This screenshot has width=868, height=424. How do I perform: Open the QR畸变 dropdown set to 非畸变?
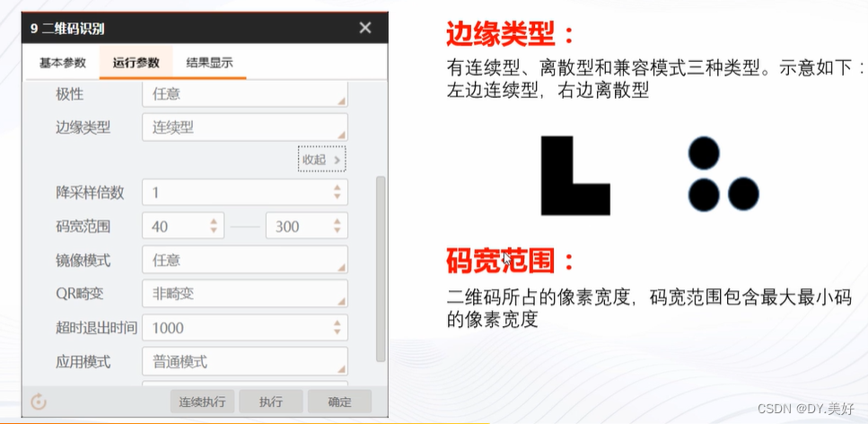point(245,294)
